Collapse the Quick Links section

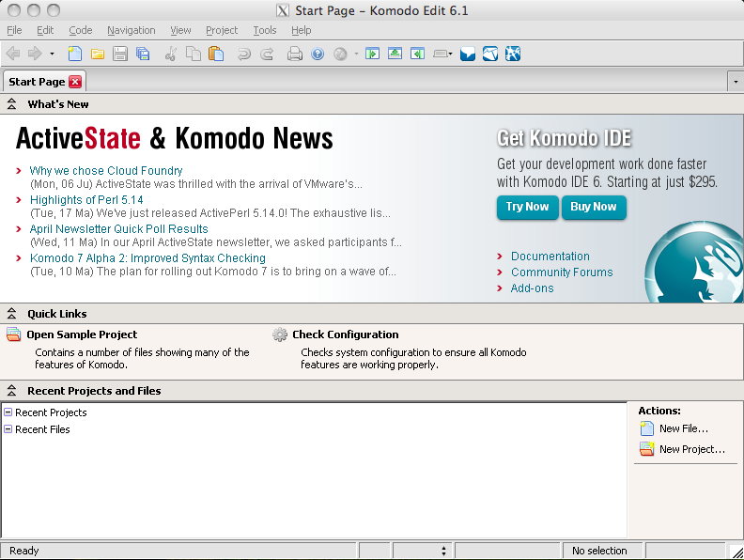tap(12, 314)
